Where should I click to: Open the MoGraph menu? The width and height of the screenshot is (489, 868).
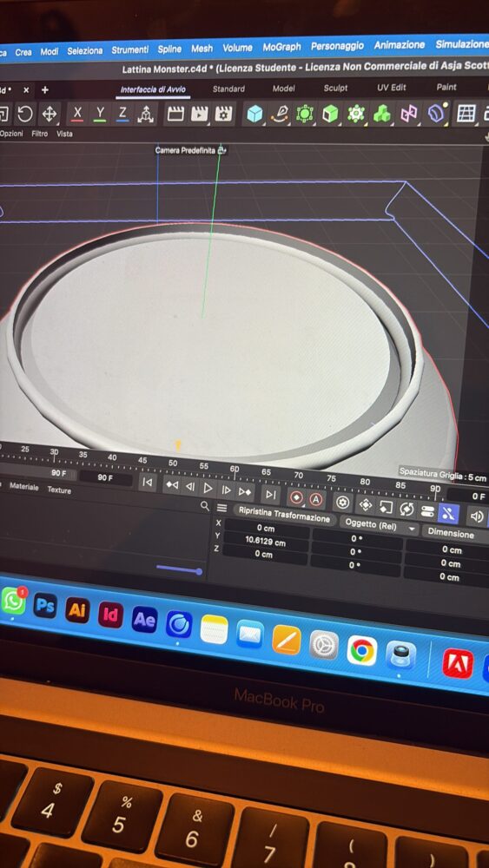click(282, 47)
